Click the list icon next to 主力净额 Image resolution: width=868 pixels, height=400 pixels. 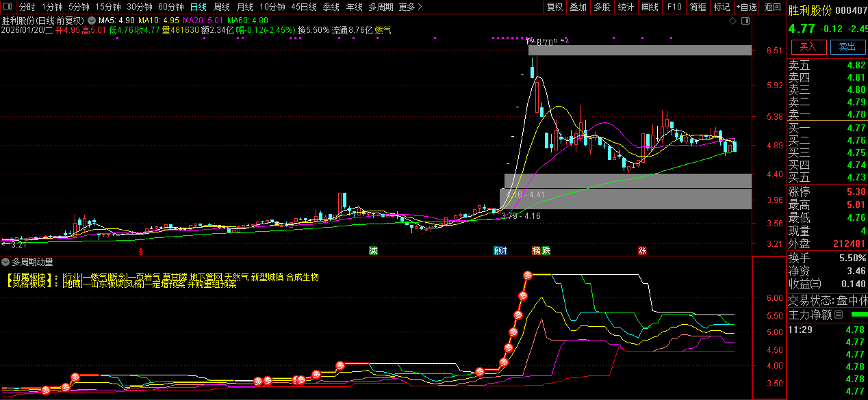(838, 315)
